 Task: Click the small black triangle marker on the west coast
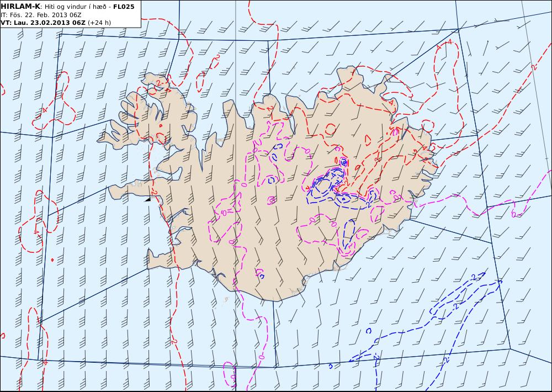pyautogui.click(x=148, y=199)
